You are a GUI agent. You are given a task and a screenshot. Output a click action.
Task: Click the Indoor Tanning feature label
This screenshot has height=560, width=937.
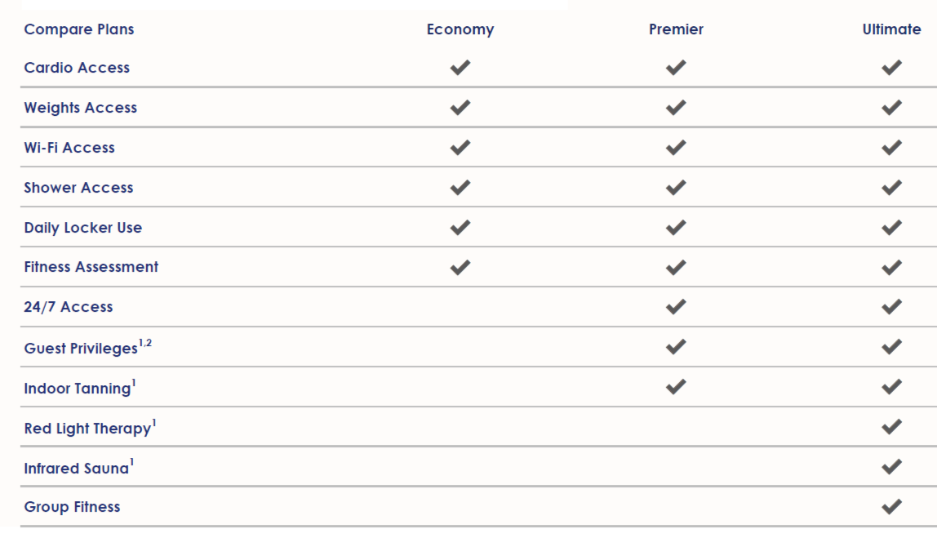[x=78, y=389]
